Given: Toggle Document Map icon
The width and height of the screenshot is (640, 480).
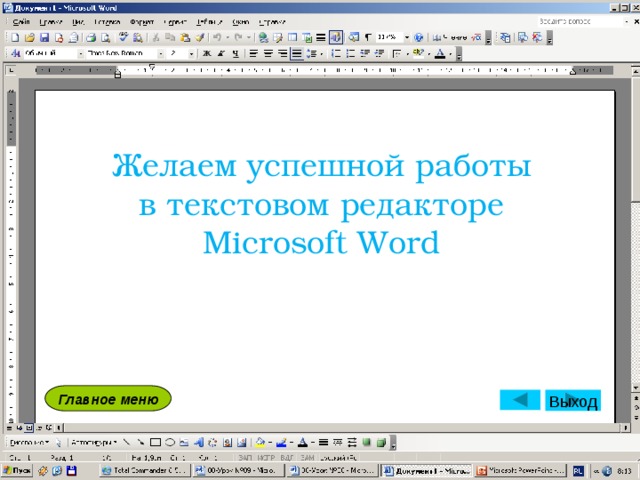Looking at the screenshot, I should tap(353, 38).
